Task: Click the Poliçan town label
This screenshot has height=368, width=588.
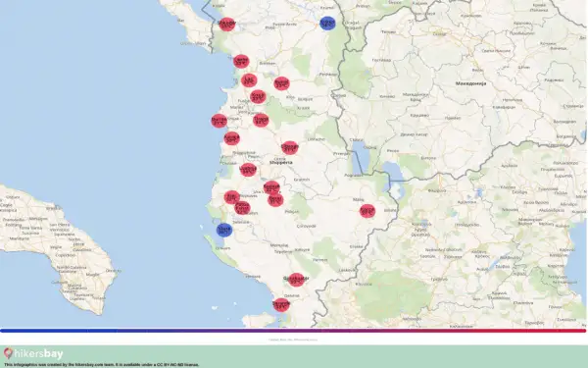Action: click(x=291, y=212)
